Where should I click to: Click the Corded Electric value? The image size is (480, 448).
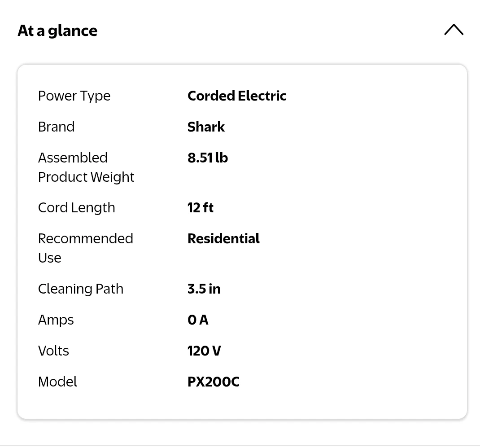[x=237, y=96]
